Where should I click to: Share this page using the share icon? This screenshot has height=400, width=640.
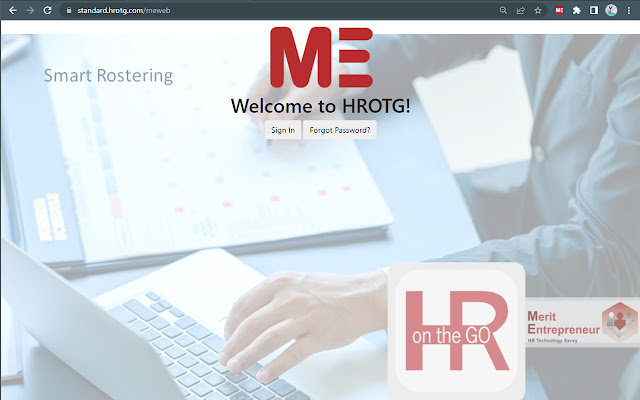[520, 11]
